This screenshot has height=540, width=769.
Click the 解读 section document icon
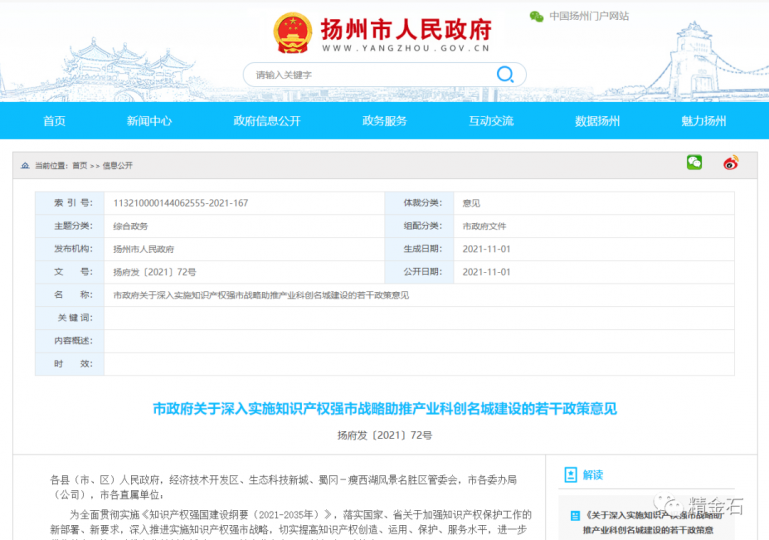coord(570,474)
